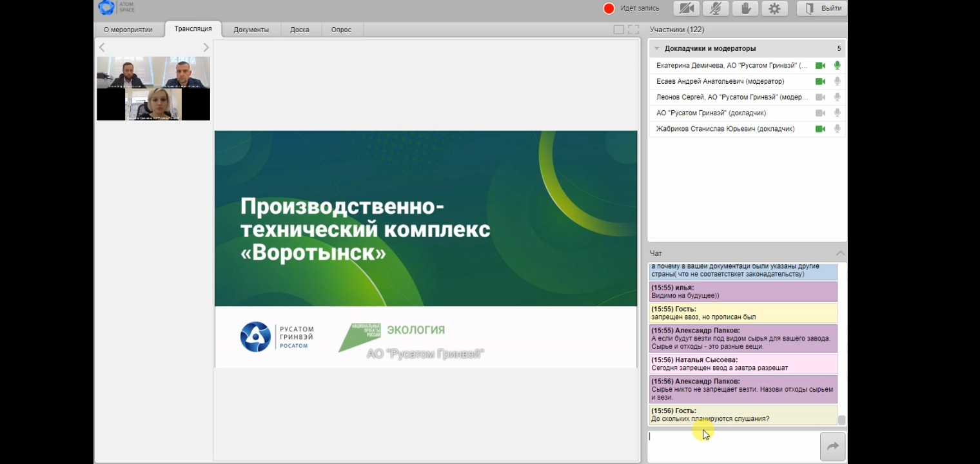Click the Идет запись status text
The width and height of the screenshot is (980, 464).
click(x=640, y=8)
